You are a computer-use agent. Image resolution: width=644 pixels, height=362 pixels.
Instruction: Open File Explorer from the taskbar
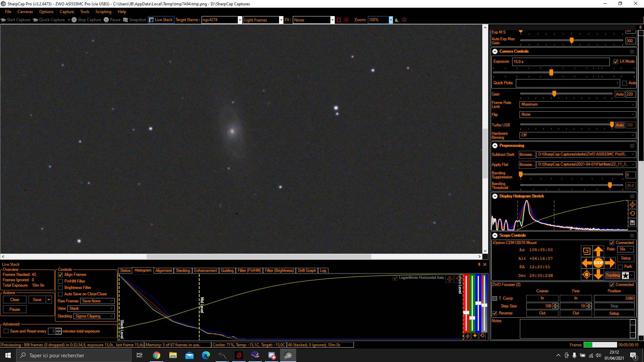coord(173,355)
